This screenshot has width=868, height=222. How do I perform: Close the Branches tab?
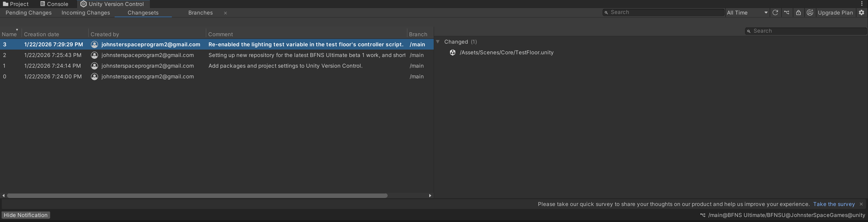coord(225,13)
